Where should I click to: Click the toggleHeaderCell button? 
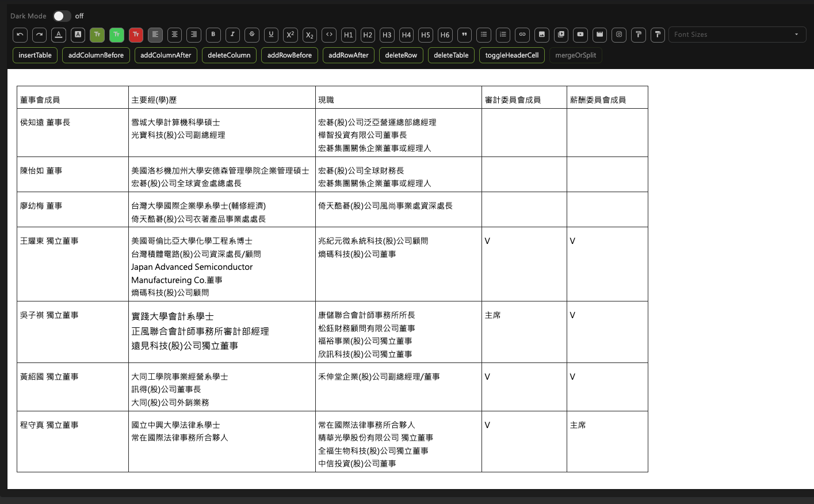pyautogui.click(x=512, y=55)
